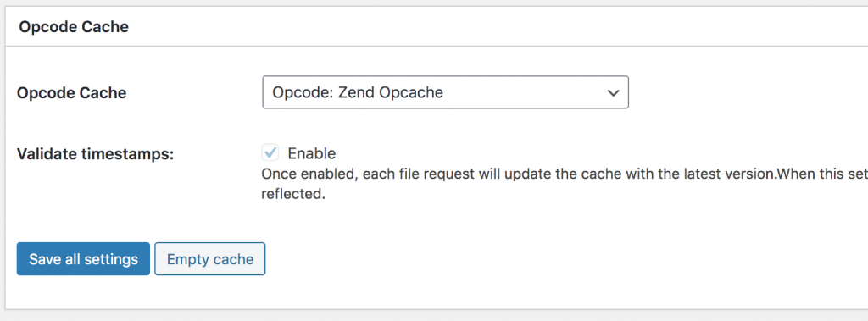The width and height of the screenshot is (868, 321).
Task: Toggle the Validate timestamps Enable checkbox
Action: click(270, 152)
